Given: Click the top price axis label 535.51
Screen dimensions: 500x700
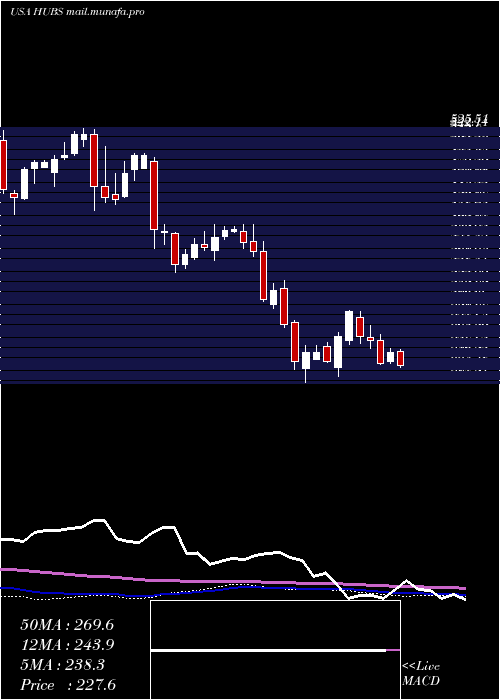Looking at the screenshot, I should (x=469, y=120).
